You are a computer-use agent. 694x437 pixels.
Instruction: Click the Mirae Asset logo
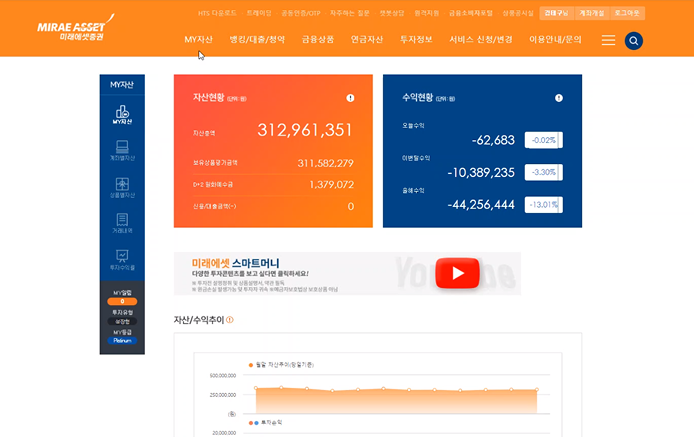(76, 28)
